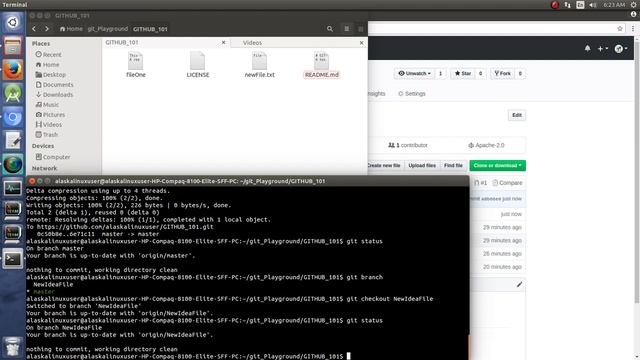
Task: Open Firefox from the Ubuntu launcher
Action: 13,70
